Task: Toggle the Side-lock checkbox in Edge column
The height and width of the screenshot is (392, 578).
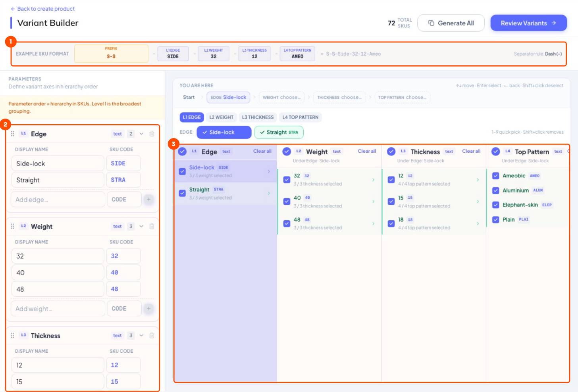Action: click(x=182, y=171)
